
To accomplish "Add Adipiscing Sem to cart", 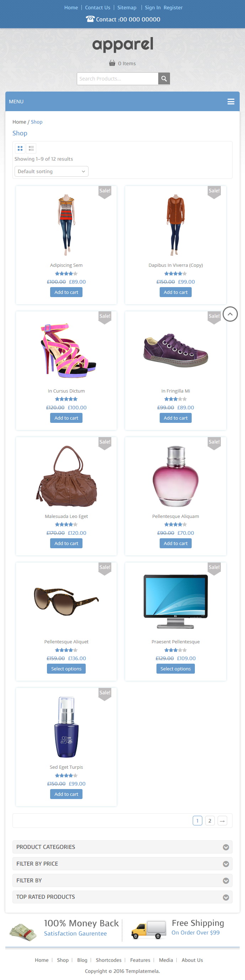I will [x=66, y=292].
